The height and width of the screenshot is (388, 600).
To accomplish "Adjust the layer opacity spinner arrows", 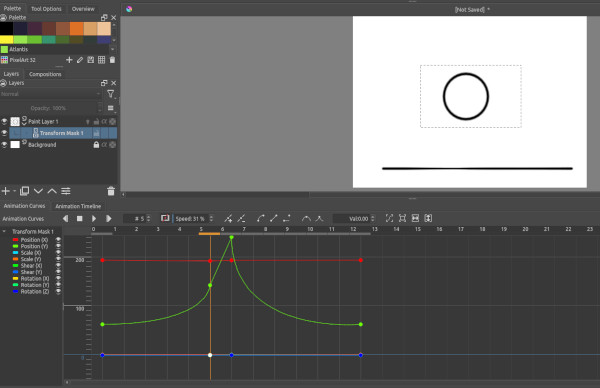I will click(x=100, y=108).
